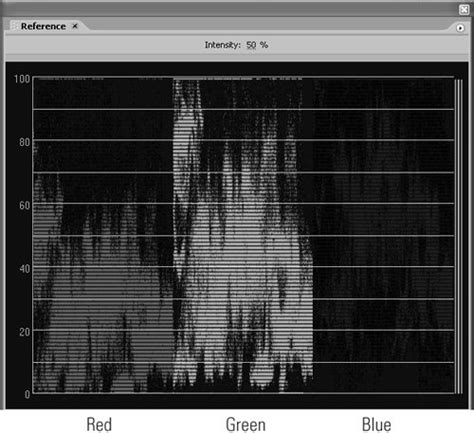Click the Red channel caption
The width and height of the screenshot is (474, 433).
click(99, 424)
